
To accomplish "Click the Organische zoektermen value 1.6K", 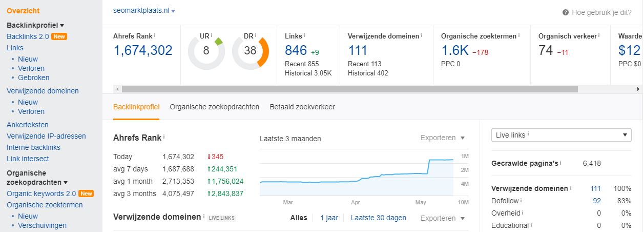I will pyautogui.click(x=455, y=50).
